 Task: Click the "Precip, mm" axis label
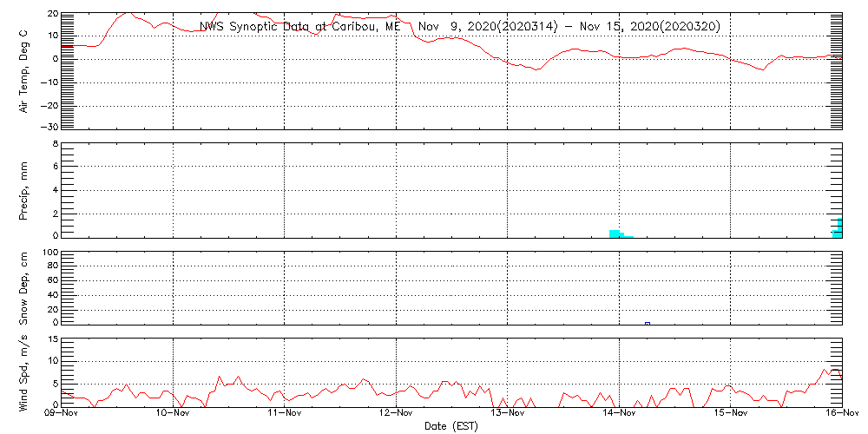pyautogui.click(x=24, y=189)
